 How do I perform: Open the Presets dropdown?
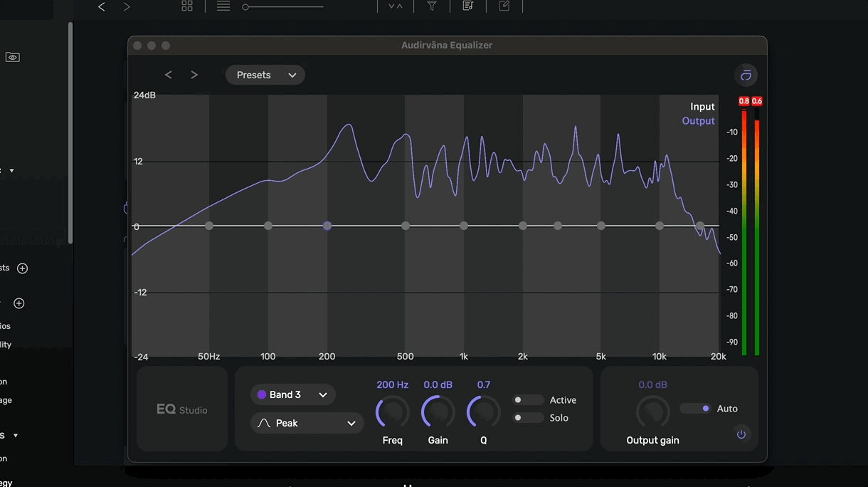pyautogui.click(x=265, y=75)
